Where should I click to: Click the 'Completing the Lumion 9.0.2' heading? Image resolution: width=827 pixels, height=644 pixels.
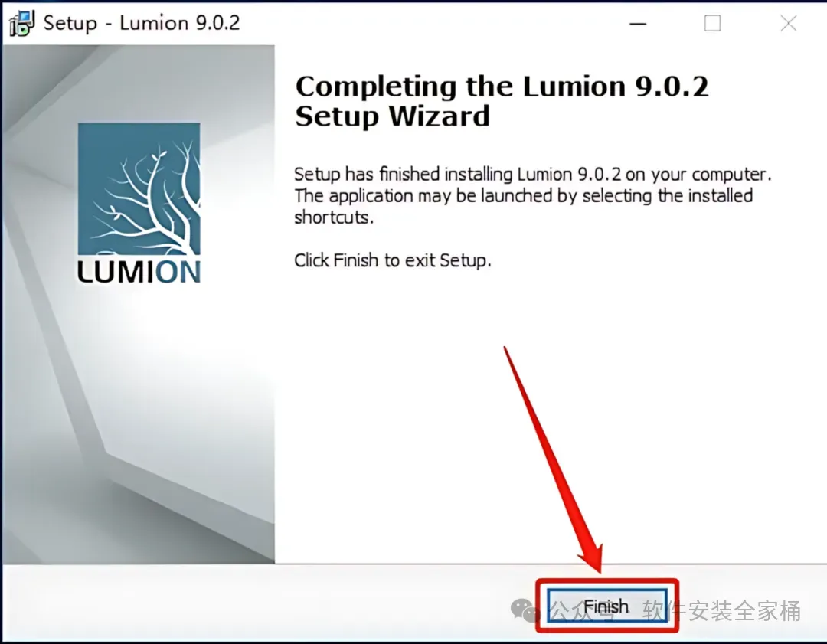click(502, 86)
